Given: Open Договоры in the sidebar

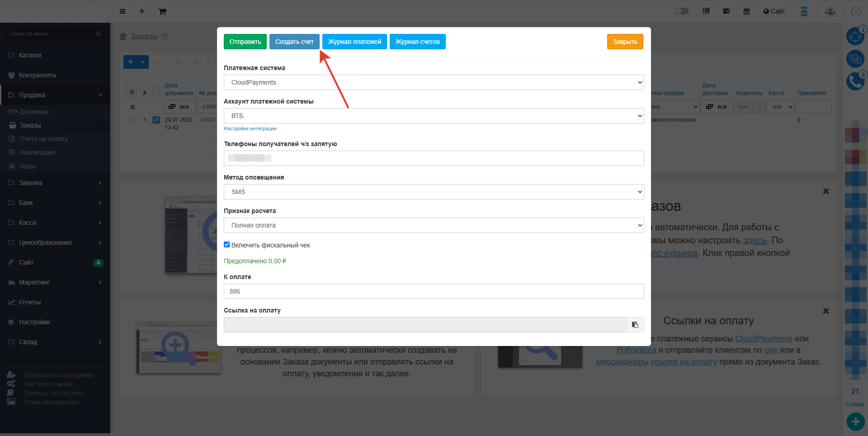Looking at the screenshot, I should pos(34,112).
